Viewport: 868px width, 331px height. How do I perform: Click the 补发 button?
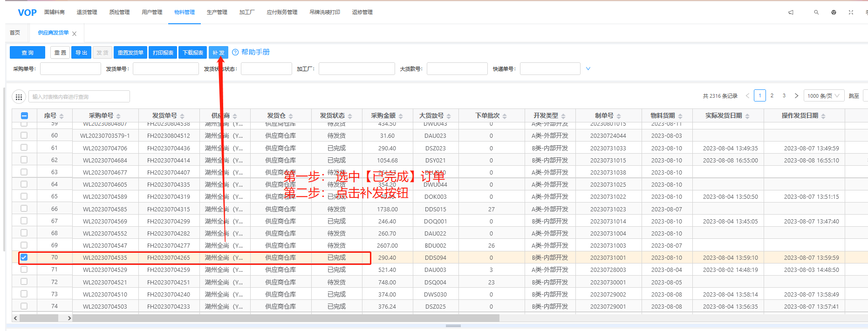click(218, 53)
